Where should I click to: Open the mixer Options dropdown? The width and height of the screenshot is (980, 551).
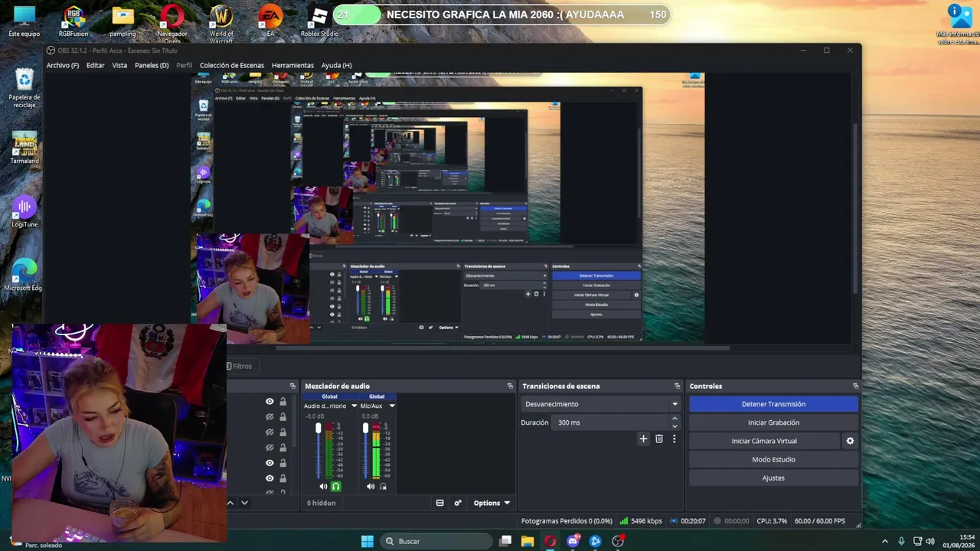492,503
